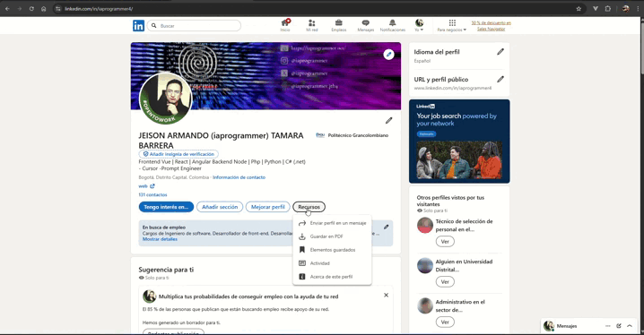View 131 contactos link
644x335 pixels.
coord(152,194)
